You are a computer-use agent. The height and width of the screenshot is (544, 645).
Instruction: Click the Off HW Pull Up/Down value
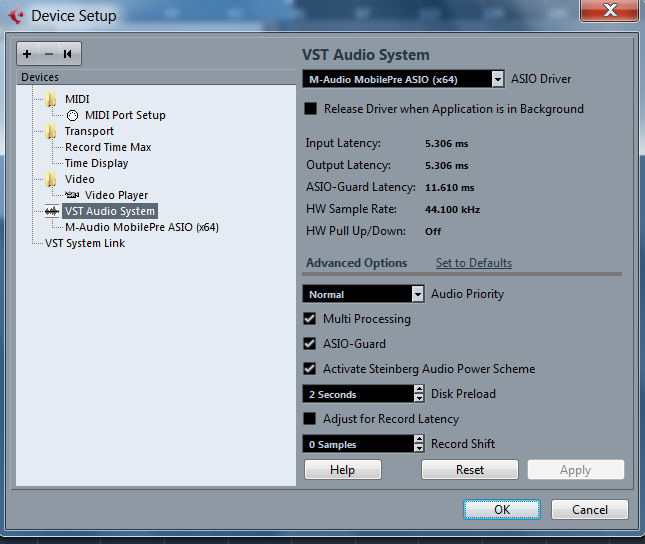pos(433,231)
